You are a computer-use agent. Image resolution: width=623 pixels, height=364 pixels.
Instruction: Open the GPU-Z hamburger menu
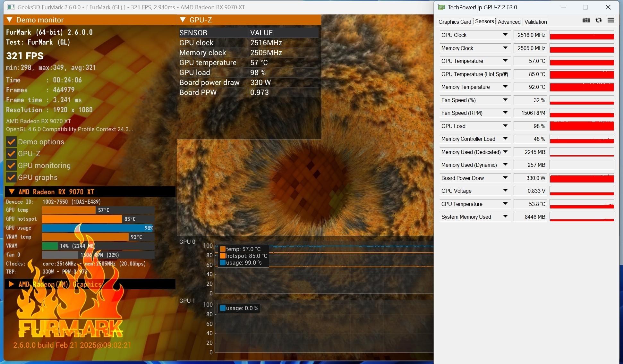tap(611, 20)
